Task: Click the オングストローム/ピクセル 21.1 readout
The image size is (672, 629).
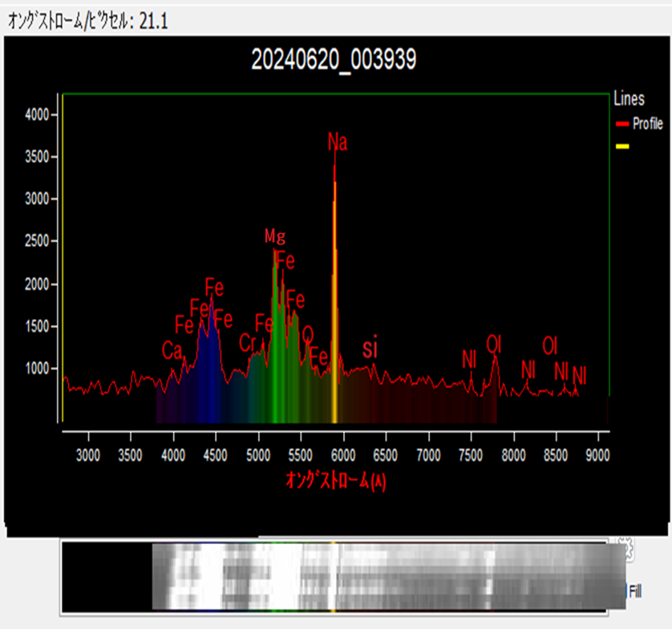Action: [88, 22]
